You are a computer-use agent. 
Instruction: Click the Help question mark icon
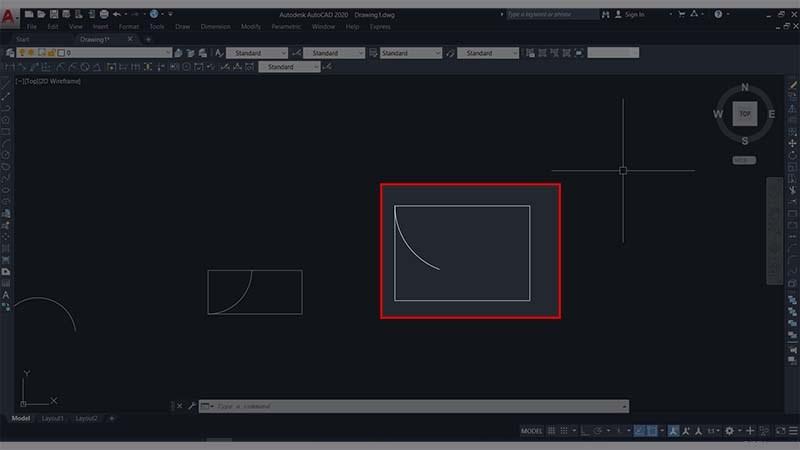tap(718, 14)
